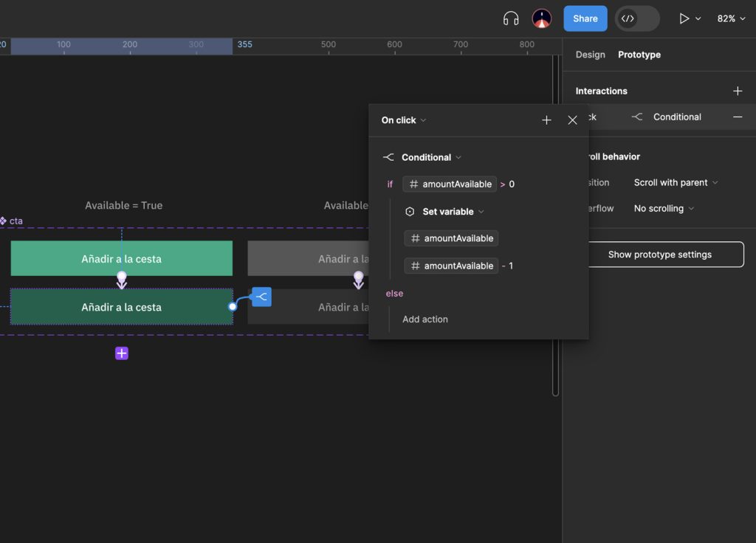Open the On click trigger dropdown
756x543 pixels.
click(x=402, y=120)
